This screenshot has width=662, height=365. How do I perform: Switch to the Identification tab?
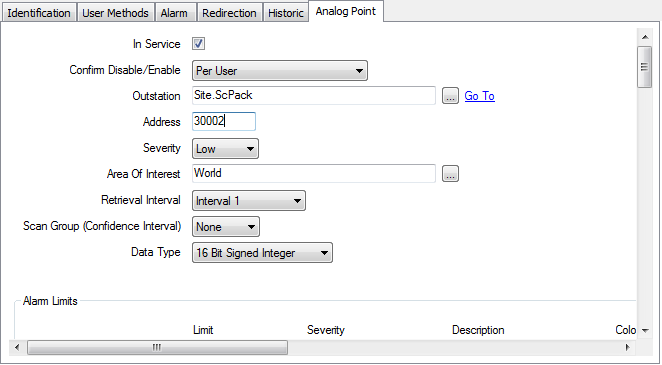pos(39,13)
